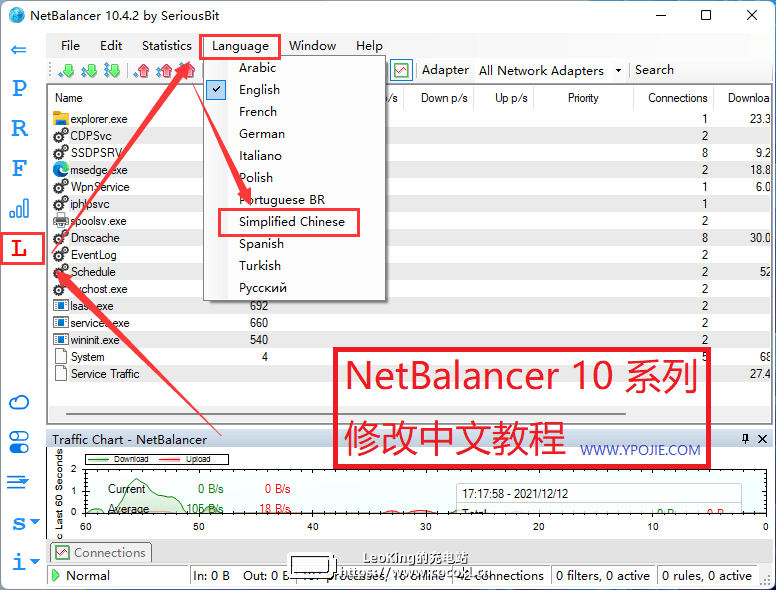
Task: Choose Polish language
Action: (294, 178)
